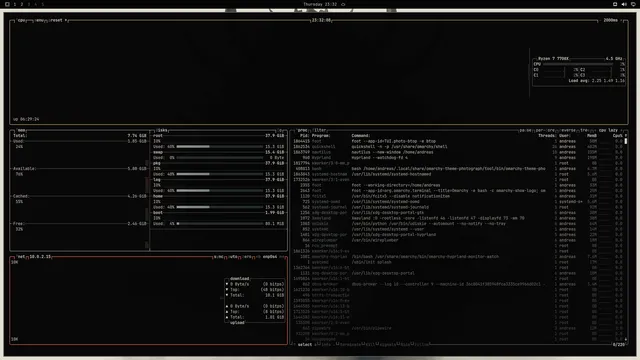The height and width of the screenshot is (360, 640).
Task: Switch to workspace 4 in top bar
Action: pyautogui.click(x=36, y=4)
